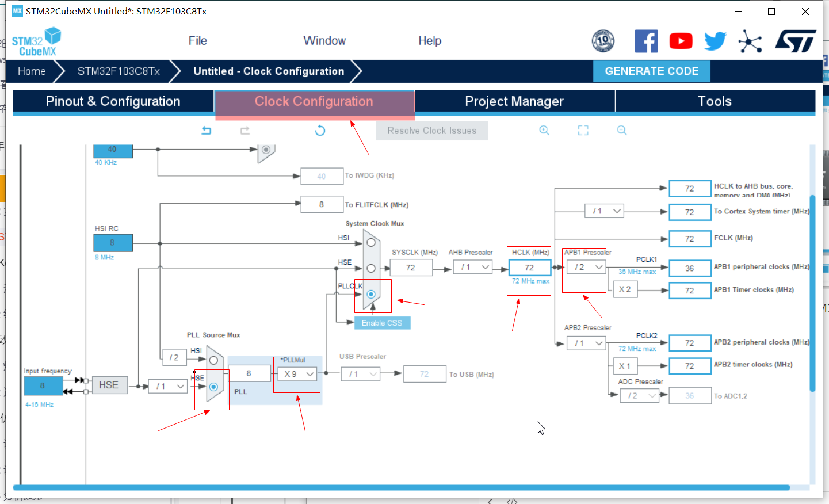
Task: Click the Input frequency field
Action: (43, 386)
